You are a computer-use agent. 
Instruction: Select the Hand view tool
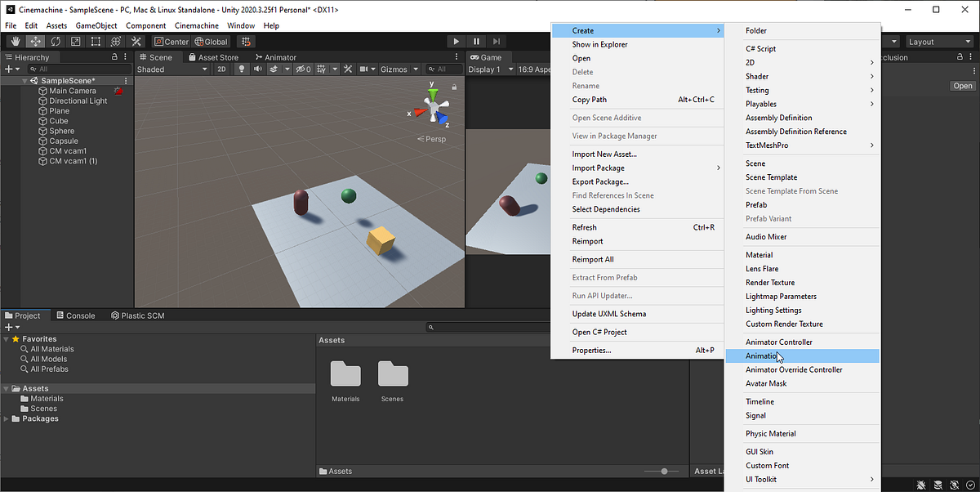[16, 41]
